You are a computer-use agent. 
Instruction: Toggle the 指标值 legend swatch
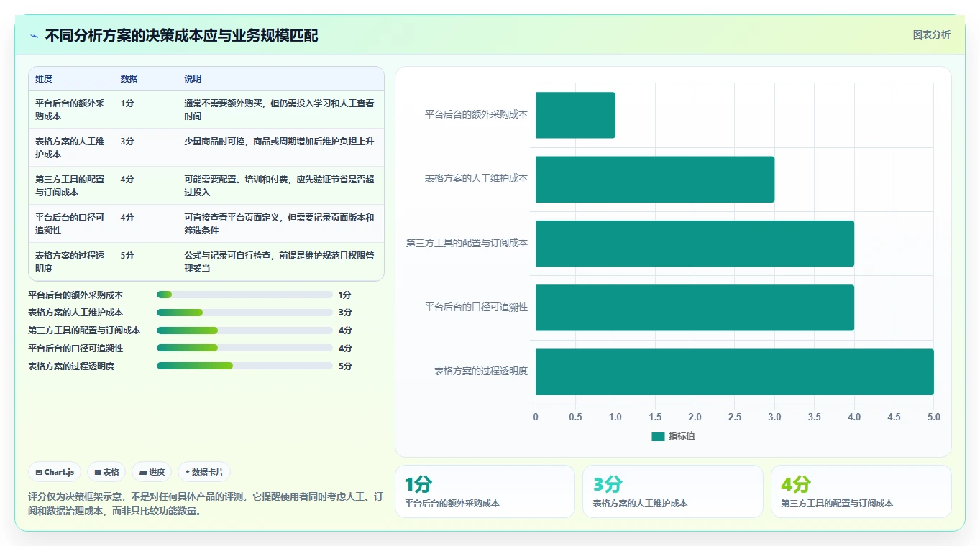tap(658, 436)
